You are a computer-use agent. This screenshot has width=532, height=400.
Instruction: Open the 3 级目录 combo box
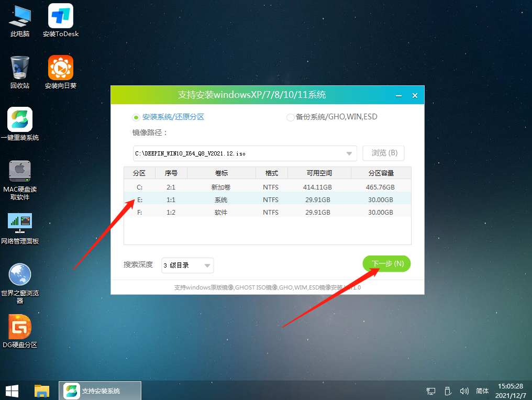[187, 265]
